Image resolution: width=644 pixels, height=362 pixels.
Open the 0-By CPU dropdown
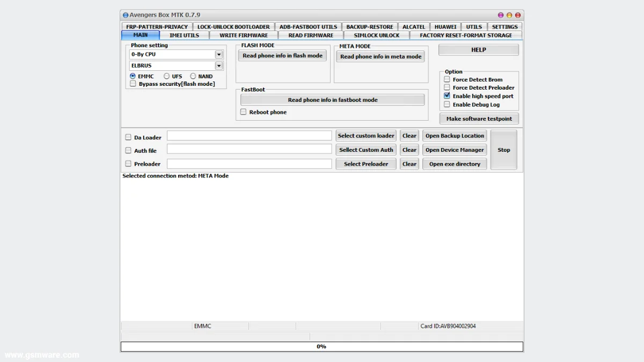(x=219, y=54)
